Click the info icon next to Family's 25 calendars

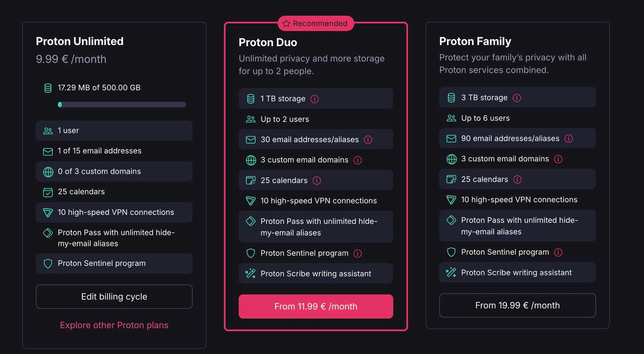518,179
